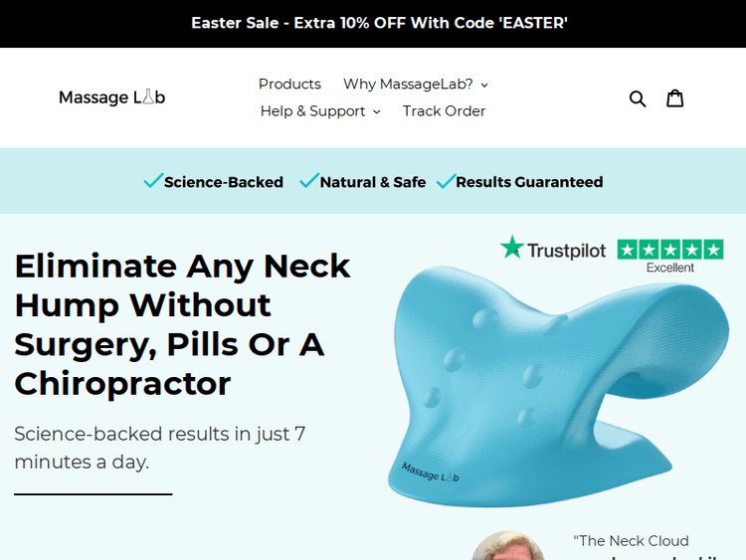Click the Science-Backed checkmark icon
Screen dimensions: 746x560
(153, 181)
